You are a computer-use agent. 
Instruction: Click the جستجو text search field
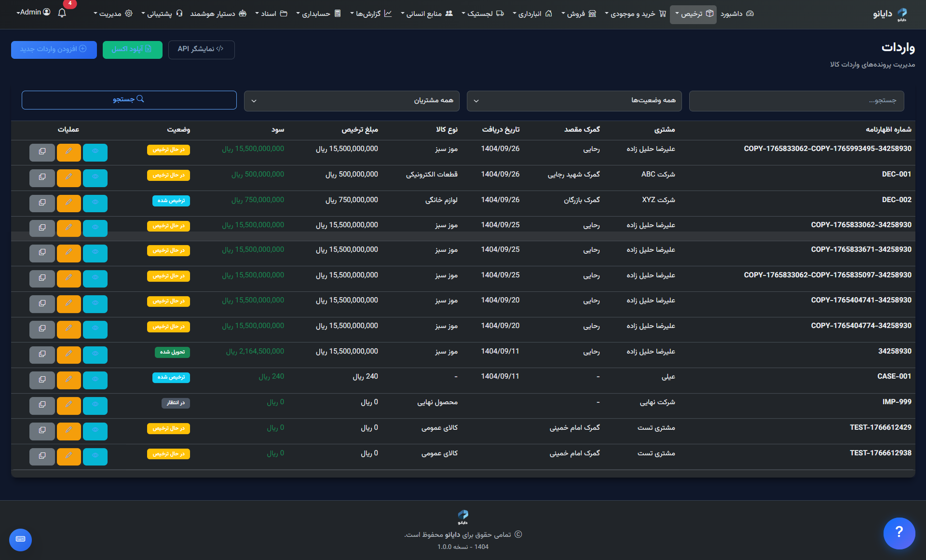point(796,100)
